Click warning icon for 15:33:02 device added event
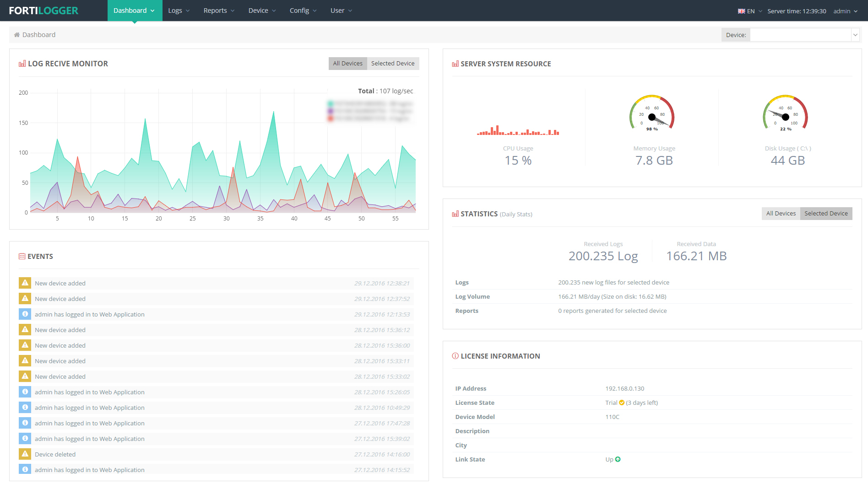The image size is (868, 494). click(x=25, y=376)
